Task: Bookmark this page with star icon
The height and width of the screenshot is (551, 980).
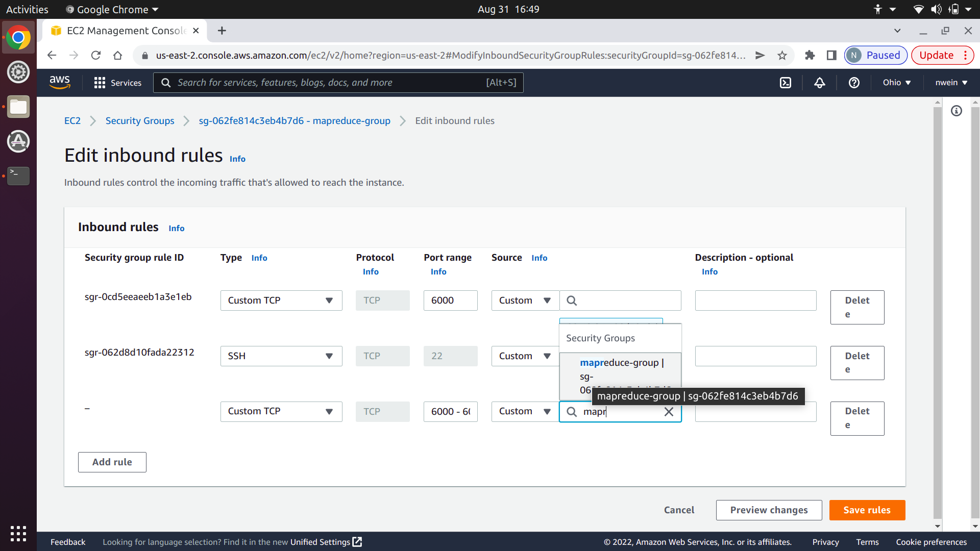Action: [x=782, y=56]
